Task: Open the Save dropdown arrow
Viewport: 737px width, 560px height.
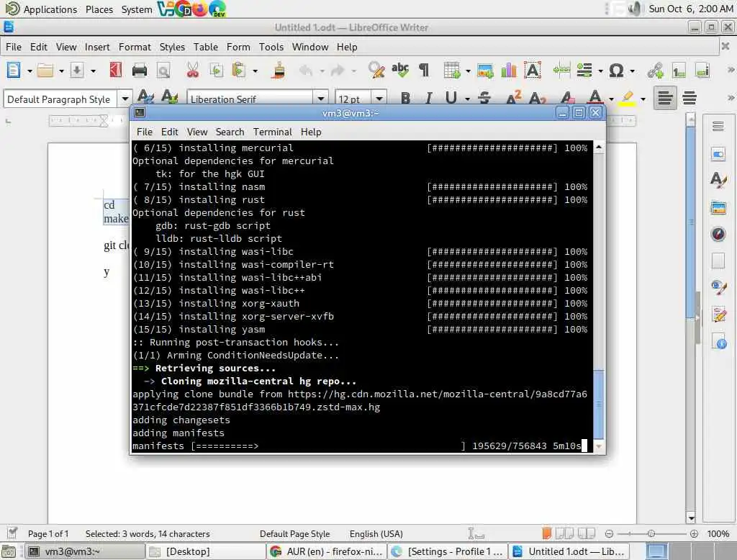Action: [x=93, y=71]
